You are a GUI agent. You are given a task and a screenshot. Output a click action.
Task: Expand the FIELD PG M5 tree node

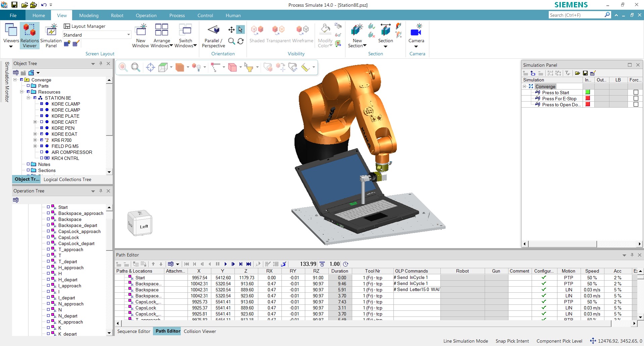pyautogui.click(x=35, y=146)
